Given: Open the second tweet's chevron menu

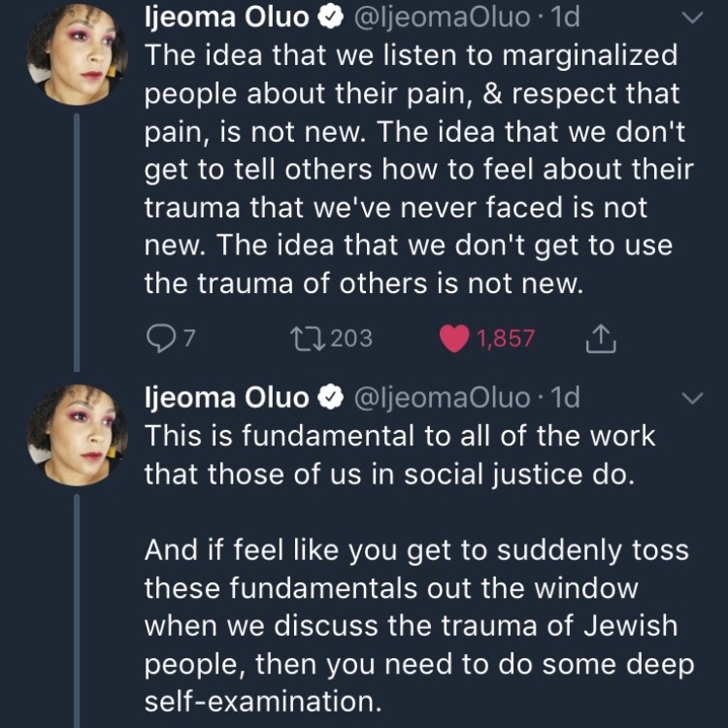Looking at the screenshot, I should 693,398.
